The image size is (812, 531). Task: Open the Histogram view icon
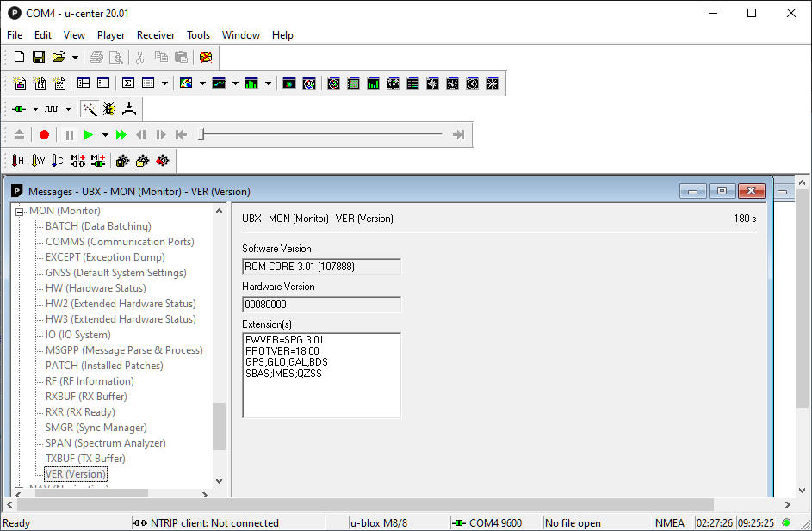click(251, 83)
